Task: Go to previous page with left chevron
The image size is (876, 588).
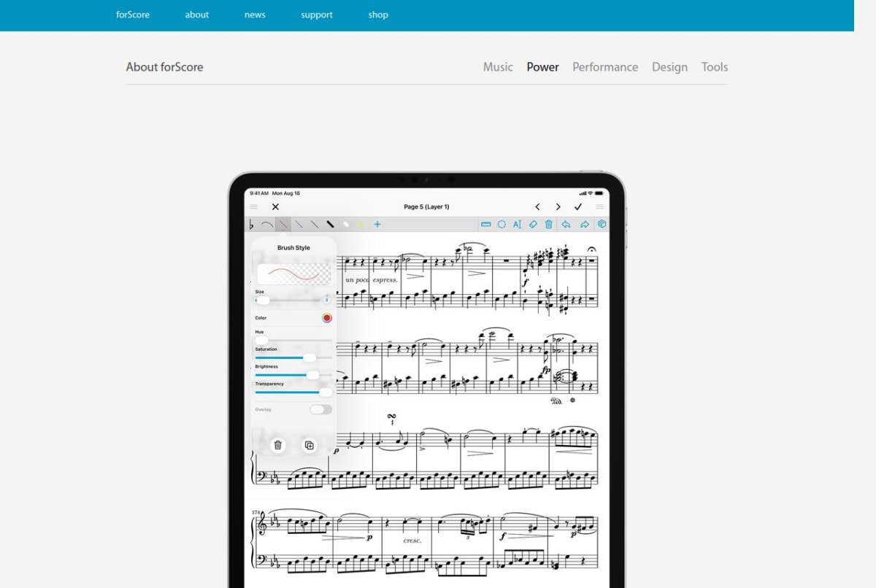Action: [537, 207]
